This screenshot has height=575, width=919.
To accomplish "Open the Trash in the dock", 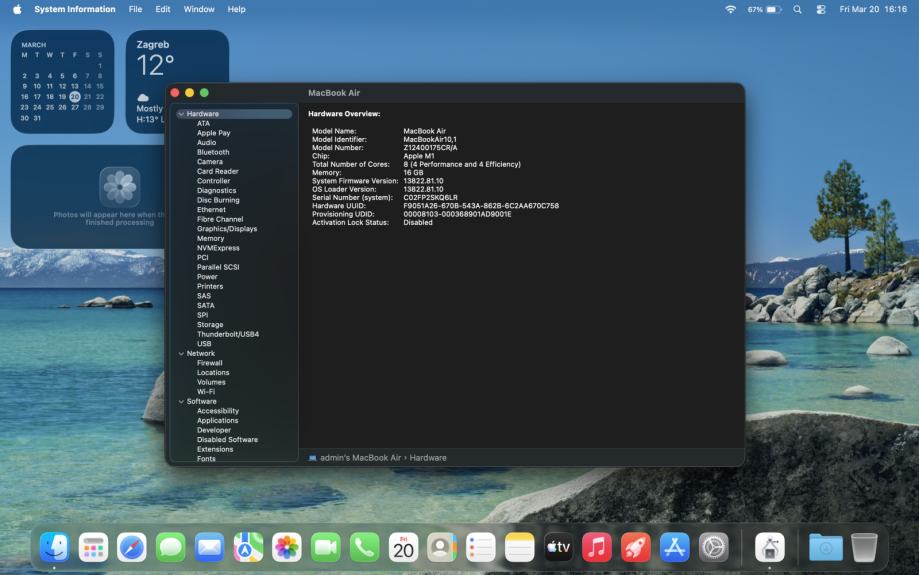I will point(864,547).
